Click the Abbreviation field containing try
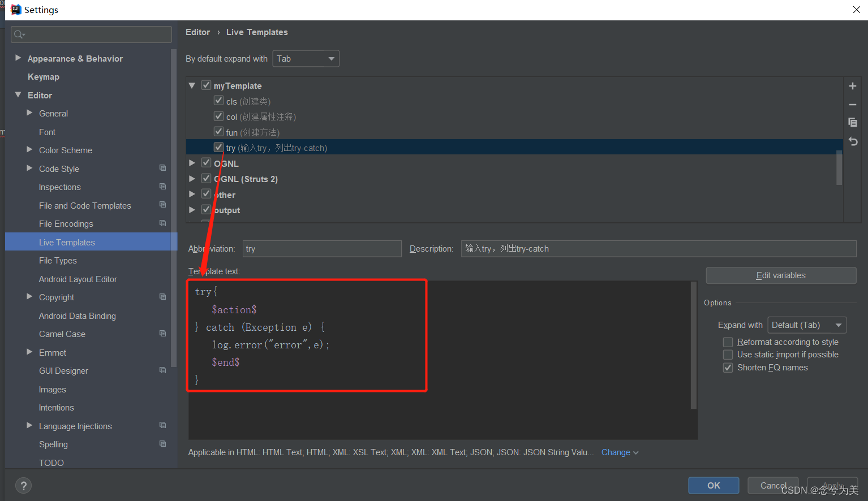Viewport: 868px width, 501px height. [322, 249]
